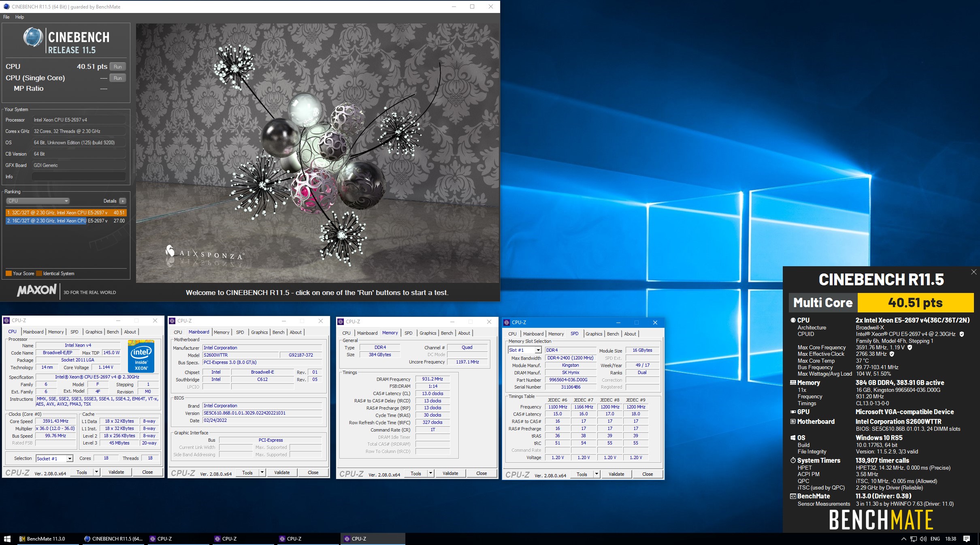Click verified shield beside Max Effective Clock
980x545 pixels.
pos(892,354)
